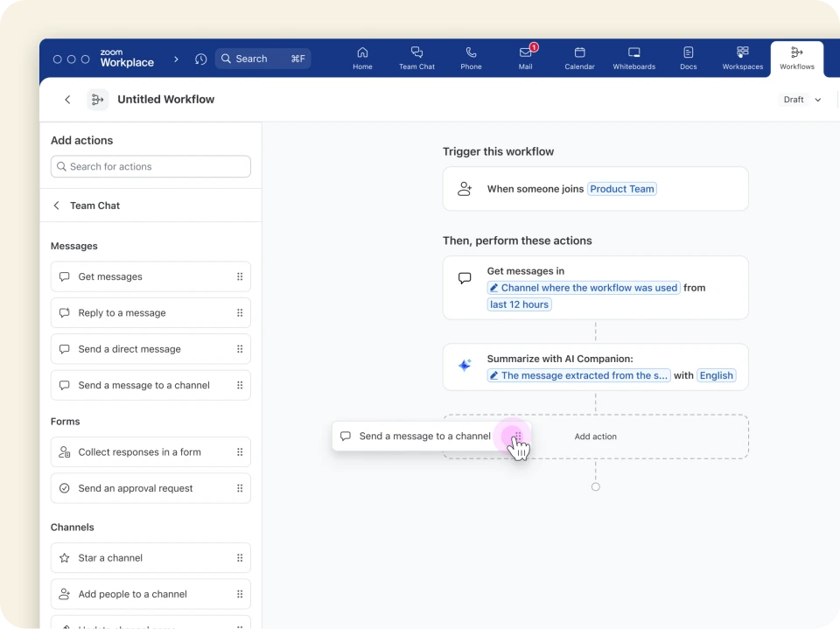Open the history/recent icon next to Workplace
840x629 pixels.
pyautogui.click(x=200, y=59)
